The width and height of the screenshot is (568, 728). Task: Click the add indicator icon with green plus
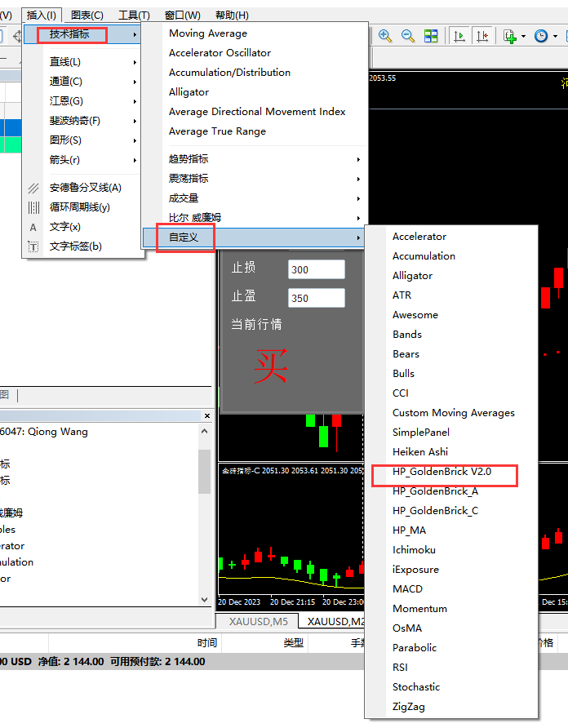point(509,36)
